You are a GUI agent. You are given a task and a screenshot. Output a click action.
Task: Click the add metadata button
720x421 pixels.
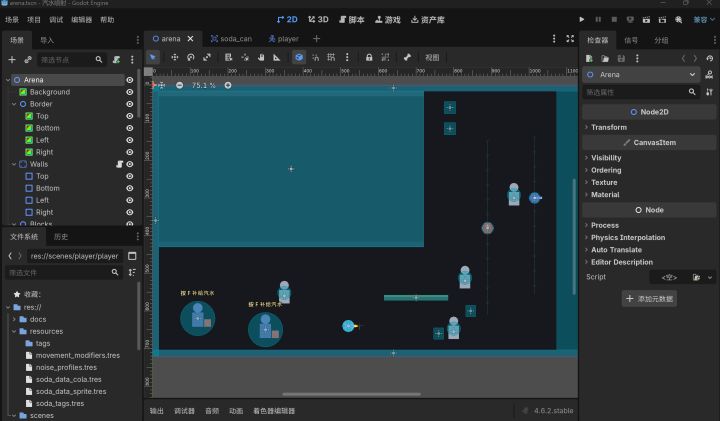click(x=649, y=299)
